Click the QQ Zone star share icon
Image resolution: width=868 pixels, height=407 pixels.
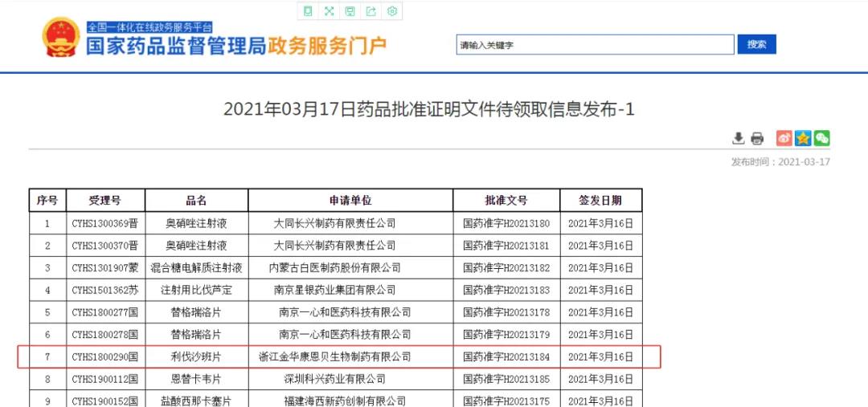[x=803, y=138]
